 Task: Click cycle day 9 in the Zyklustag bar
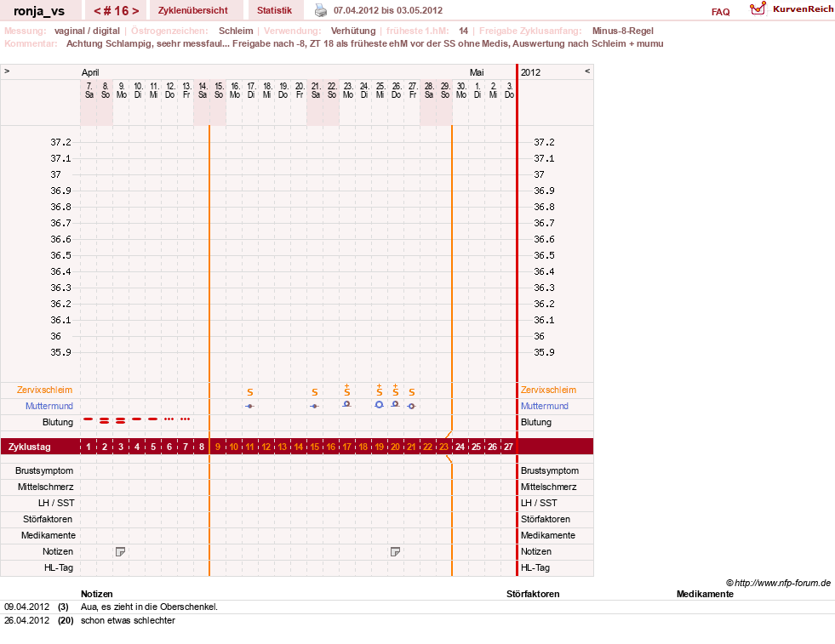coord(217,447)
